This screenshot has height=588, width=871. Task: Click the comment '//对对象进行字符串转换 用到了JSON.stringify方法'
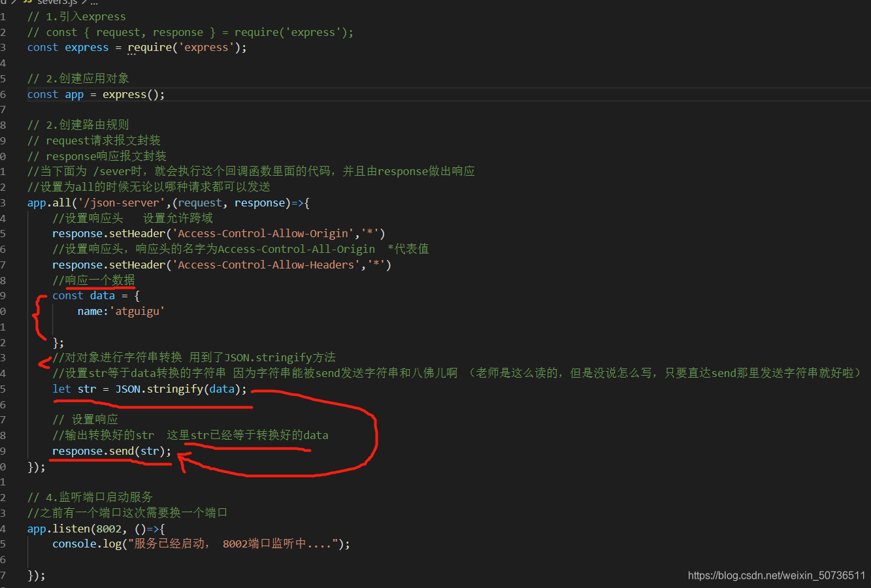(x=194, y=357)
